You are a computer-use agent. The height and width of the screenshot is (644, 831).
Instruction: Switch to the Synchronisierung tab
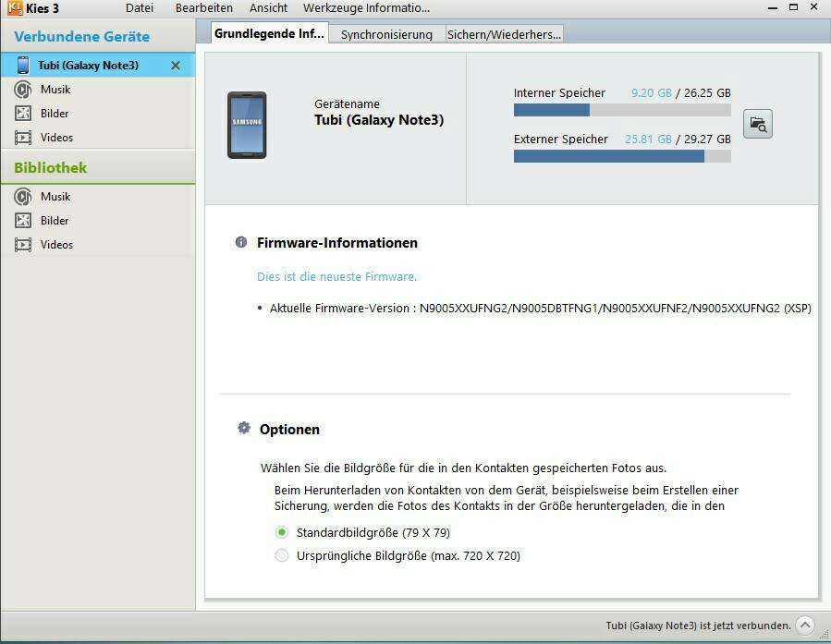pos(387,34)
